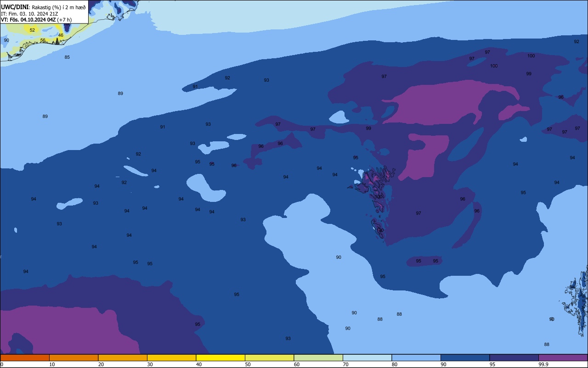The image size is (588, 368).
Task: Click the '99.9' tick label on the color scale
Action: [x=543, y=364]
